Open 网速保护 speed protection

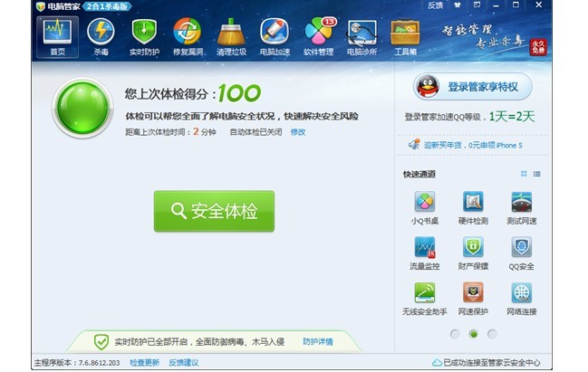(x=473, y=299)
